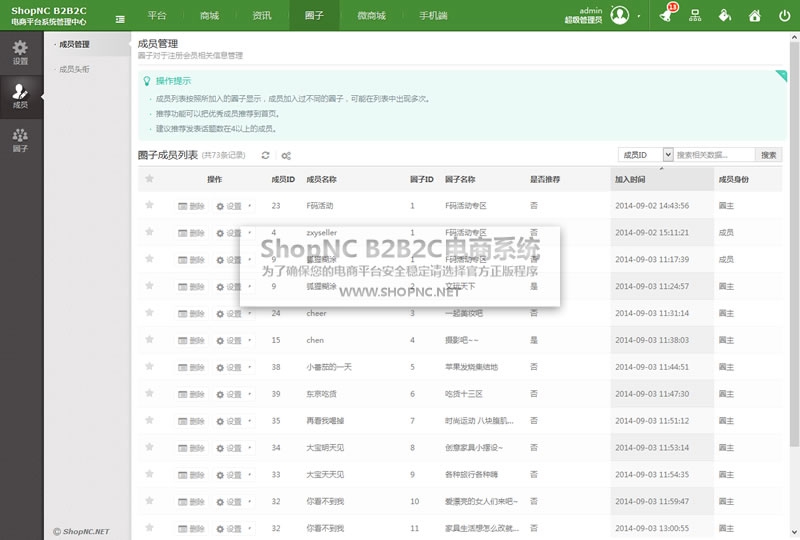Expand 设置 dropdown for 大宝明天见 row

pyautogui.click(x=249, y=448)
